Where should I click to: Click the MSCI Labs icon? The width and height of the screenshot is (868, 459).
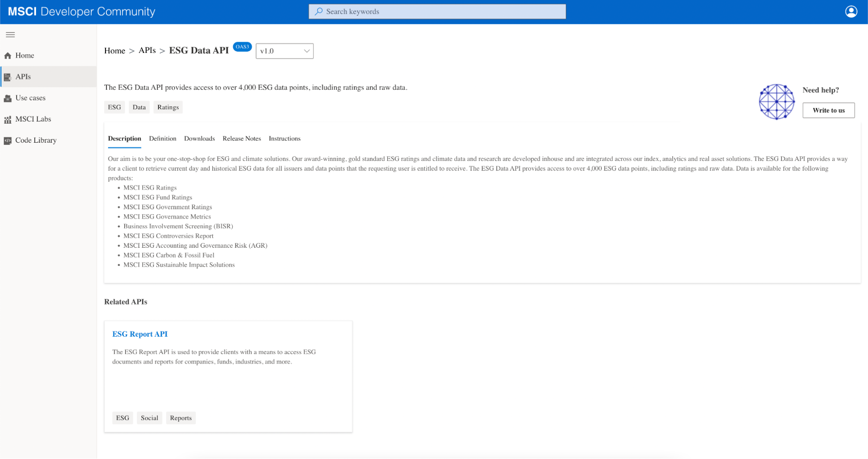click(x=8, y=120)
